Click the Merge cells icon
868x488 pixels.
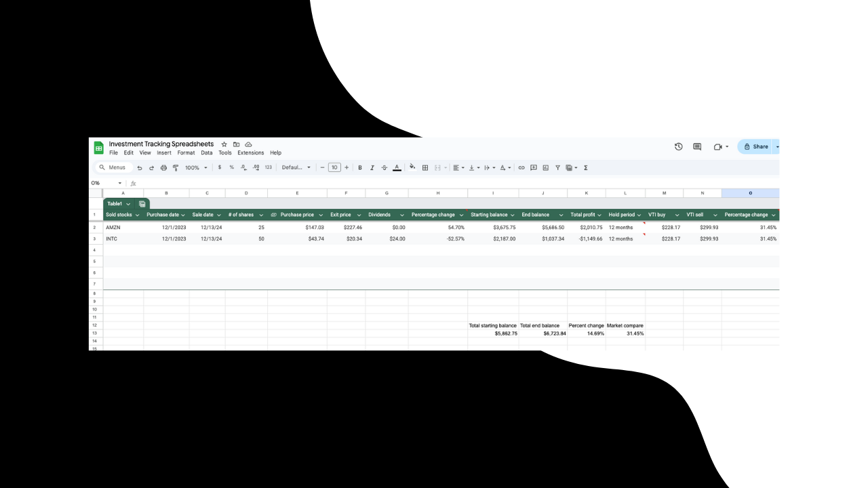tap(439, 167)
